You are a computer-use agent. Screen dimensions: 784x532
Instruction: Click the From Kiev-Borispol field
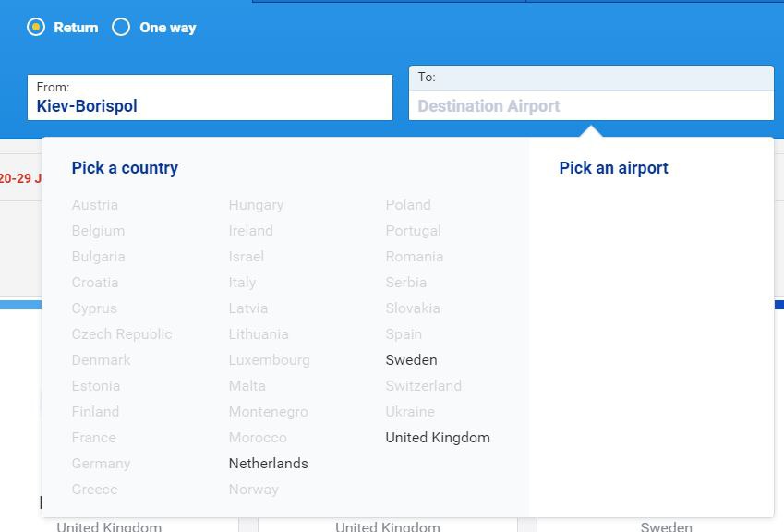click(x=210, y=98)
